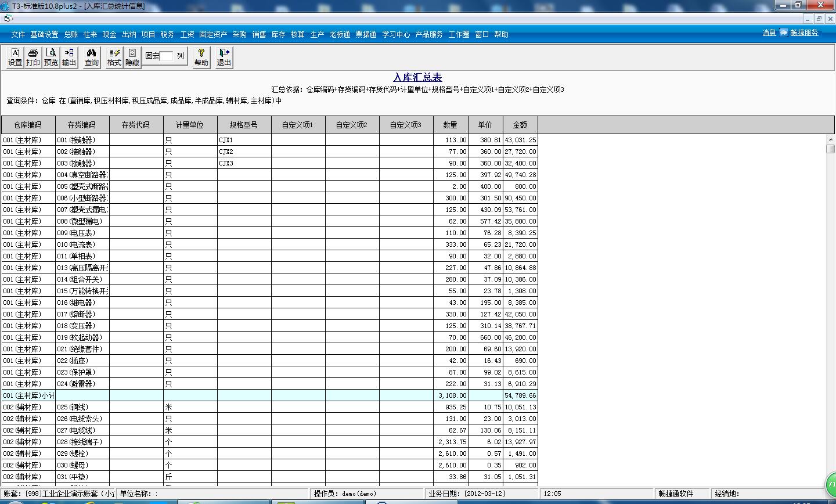This screenshot has width=836, height=504.
Task: Click the 帮助 help question-mark toolbar icon
Action: [x=200, y=56]
